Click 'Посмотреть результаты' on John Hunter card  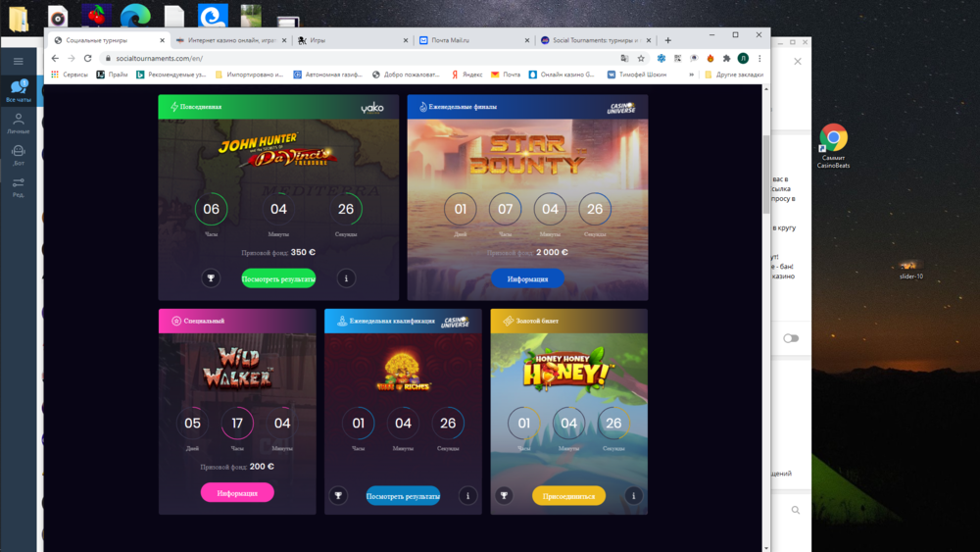tap(278, 278)
